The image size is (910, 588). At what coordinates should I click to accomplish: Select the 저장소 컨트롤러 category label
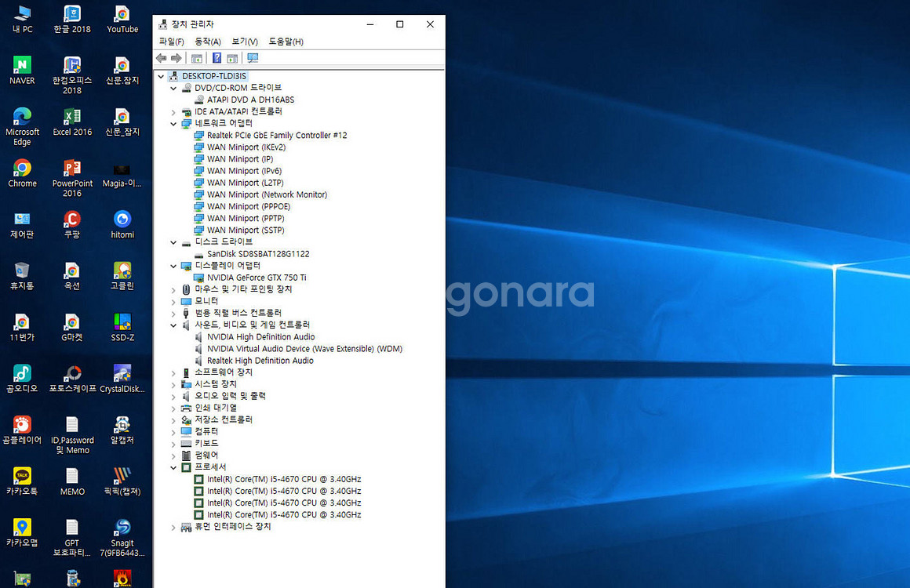tap(224, 420)
